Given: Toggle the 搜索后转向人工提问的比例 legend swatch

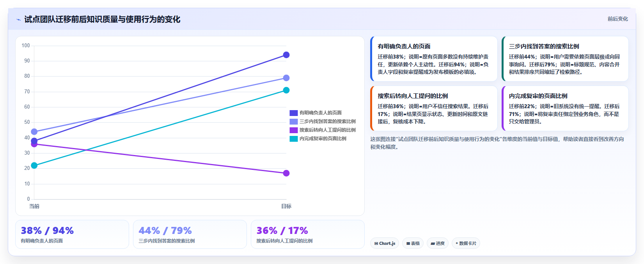Looking at the screenshot, I should click(294, 130).
